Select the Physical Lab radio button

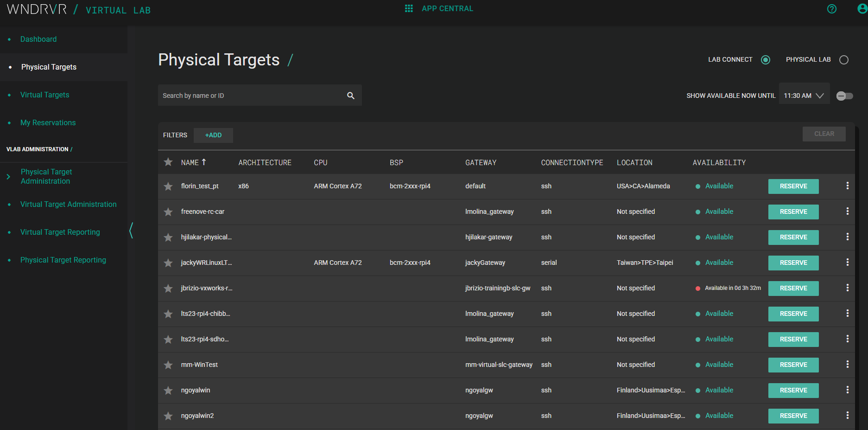(844, 60)
